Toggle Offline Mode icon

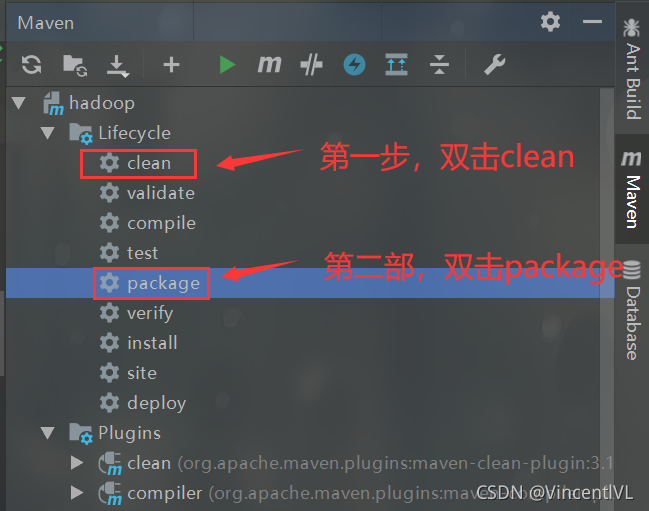[x=312, y=65]
